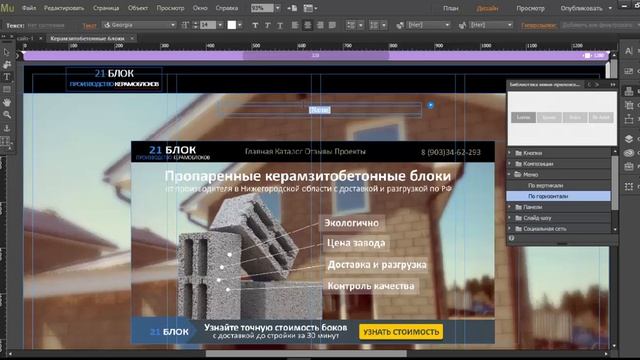Screen dimensions: 640x360
Task: Align text left
Action: (295, 25)
